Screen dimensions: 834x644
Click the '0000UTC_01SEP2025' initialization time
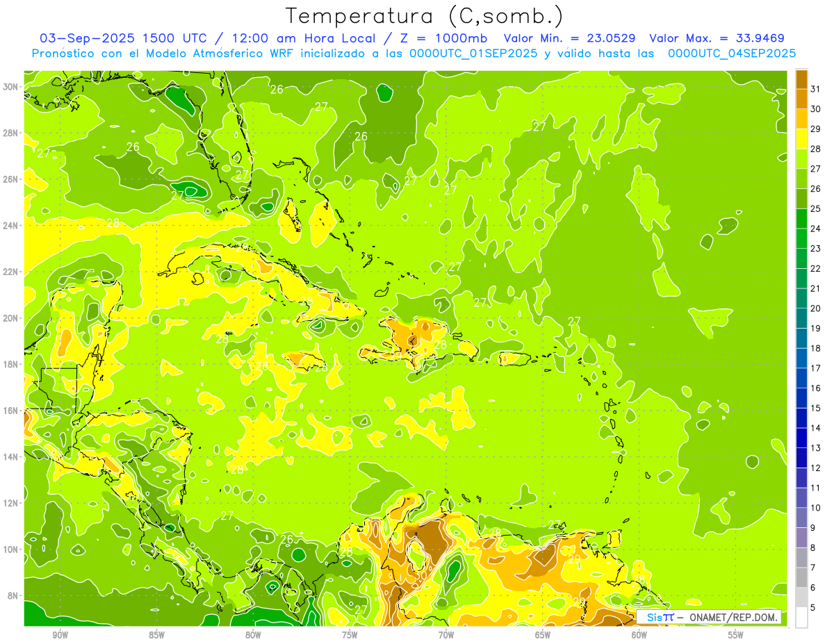coord(473,53)
